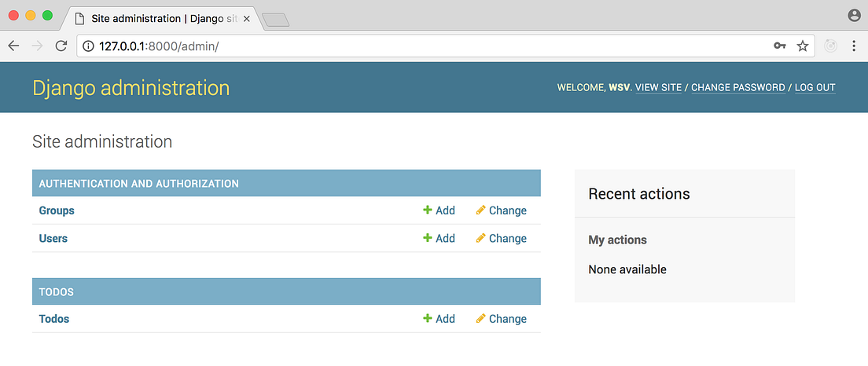Image resolution: width=868 pixels, height=366 pixels.
Task: Click Change for Users
Action: (x=502, y=238)
